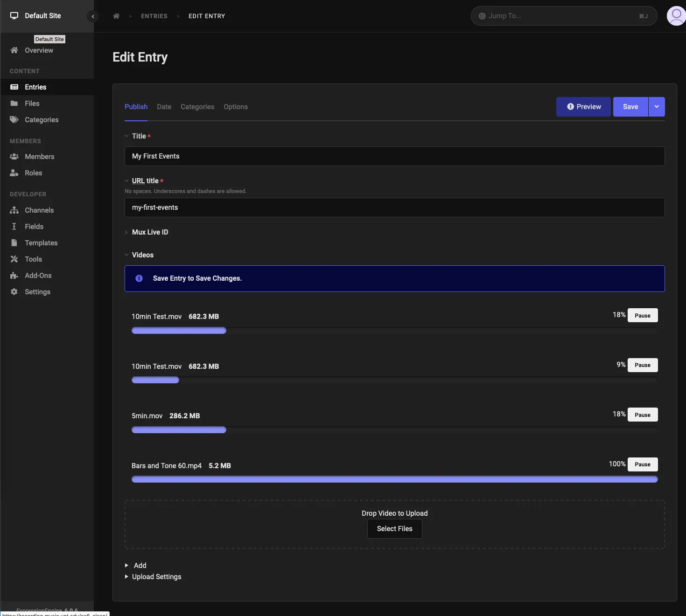Pause the Bars and Tone 60.mp4 upload

click(x=643, y=464)
